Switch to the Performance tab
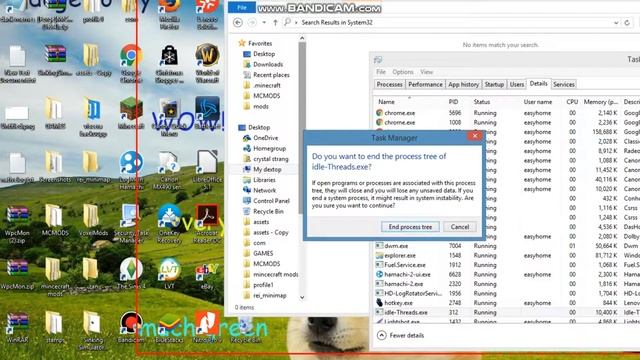The height and width of the screenshot is (360, 640). tap(425, 84)
